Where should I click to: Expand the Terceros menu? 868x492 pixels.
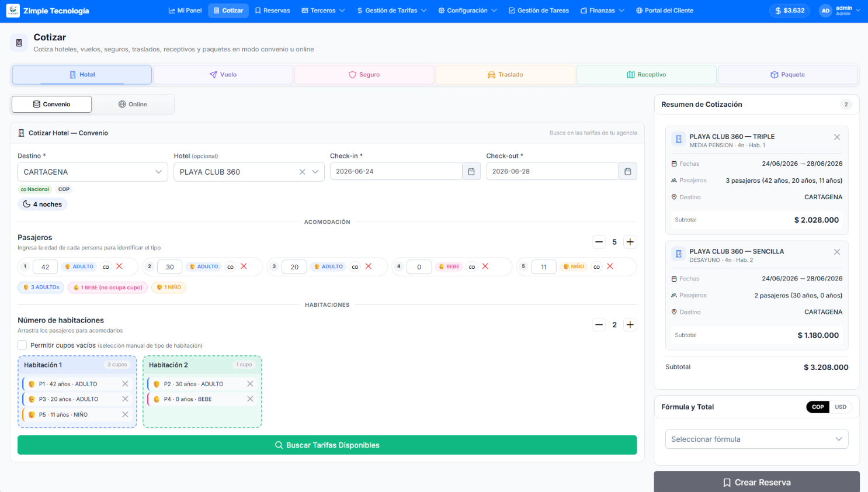(323, 11)
